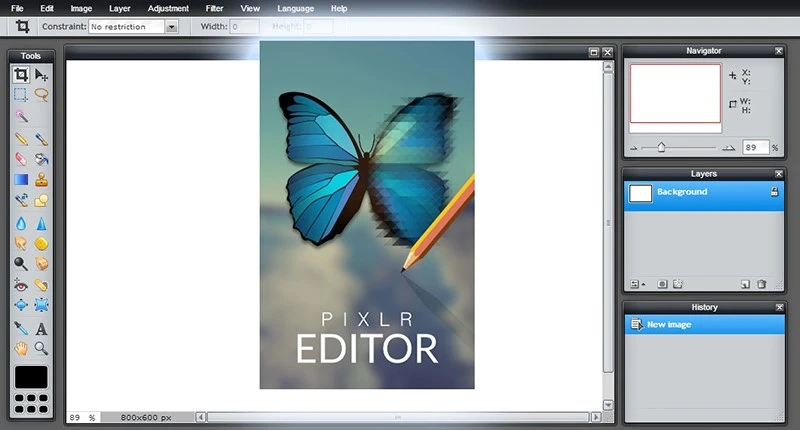Choose the Lasso tool
This screenshot has height=430, width=800.
(41, 95)
